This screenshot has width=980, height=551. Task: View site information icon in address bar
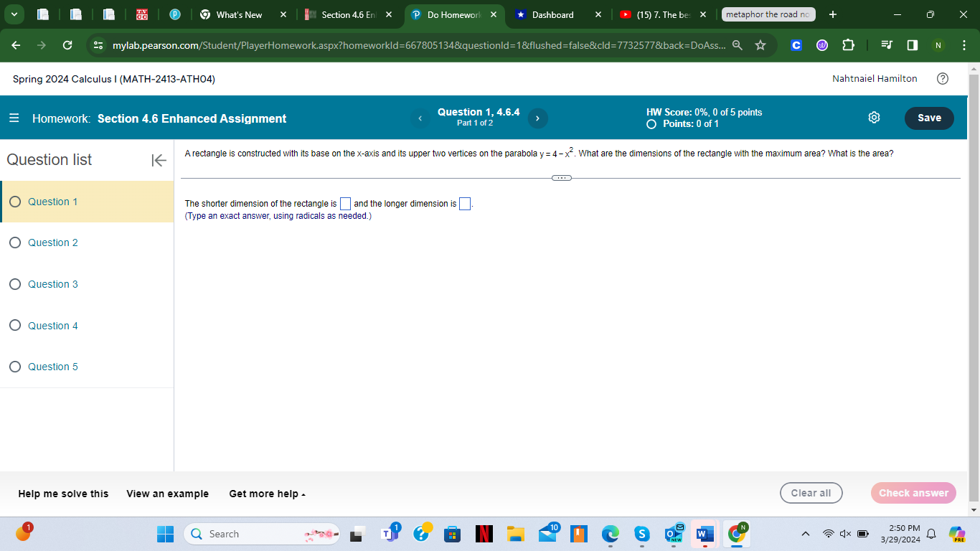coord(98,45)
